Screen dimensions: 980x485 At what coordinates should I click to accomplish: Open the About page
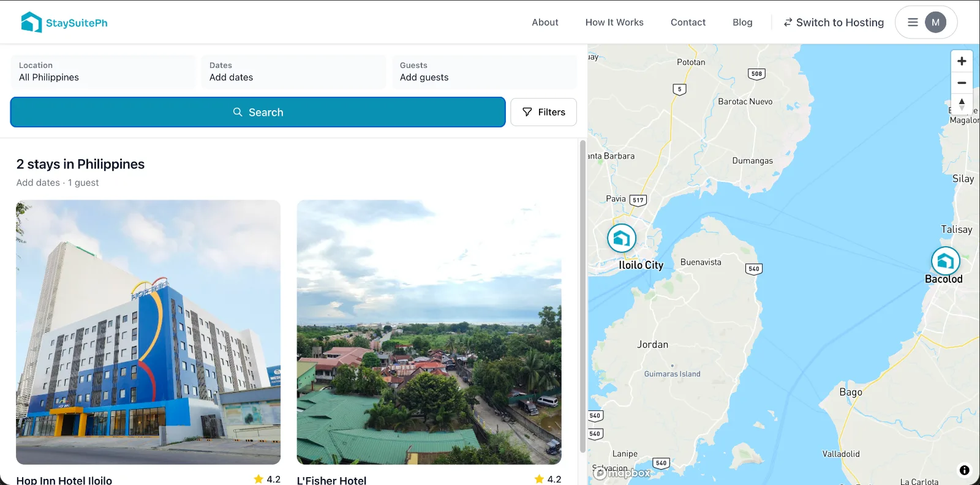(545, 22)
